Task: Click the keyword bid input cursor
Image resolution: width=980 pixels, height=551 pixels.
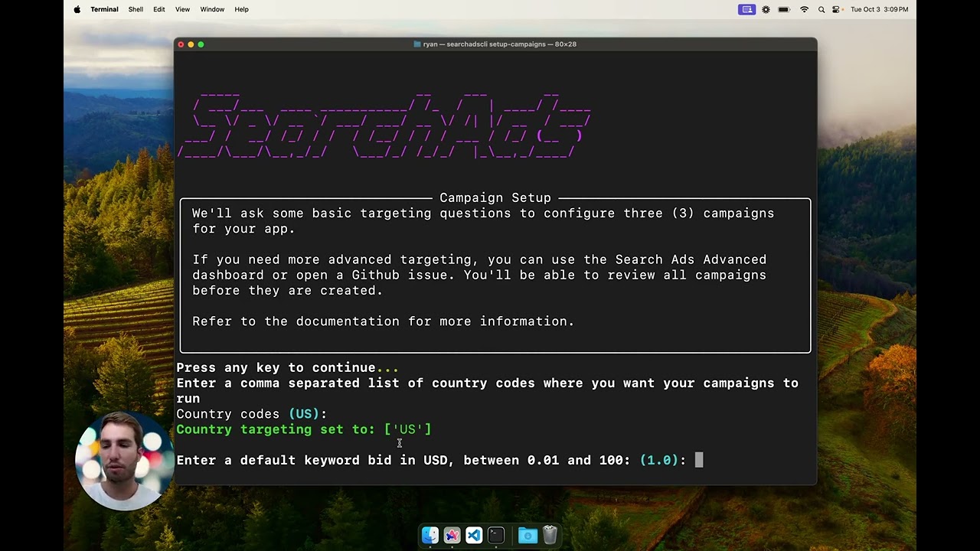Action: 698,460
